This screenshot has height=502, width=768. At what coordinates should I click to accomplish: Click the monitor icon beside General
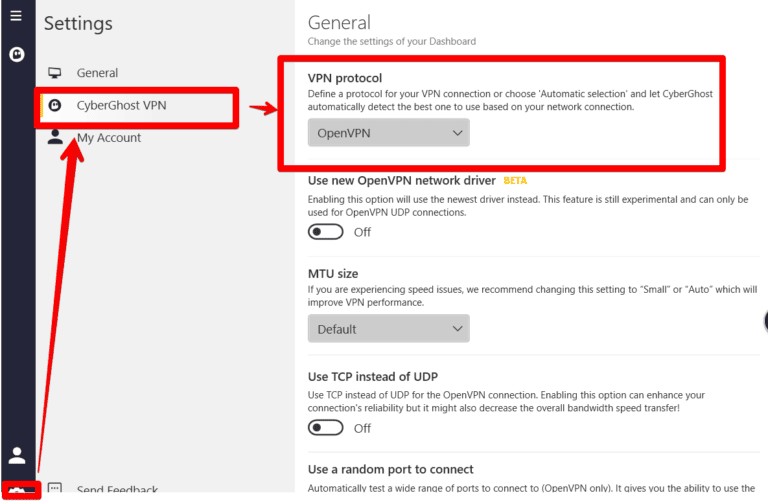tap(56, 73)
